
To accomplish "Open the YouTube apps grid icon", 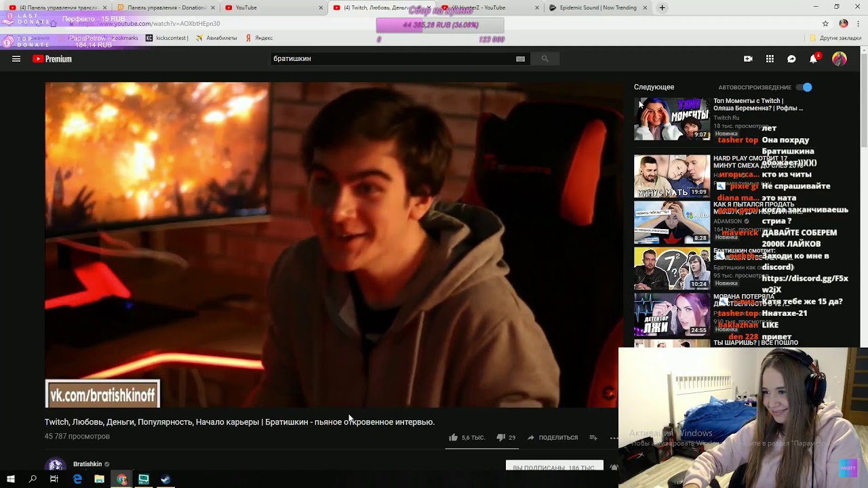I will (770, 59).
